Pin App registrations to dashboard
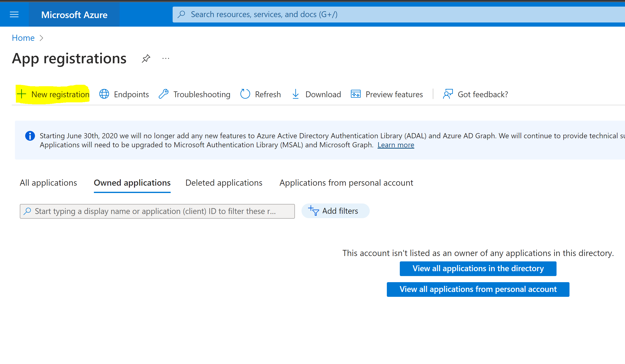 coord(146,58)
